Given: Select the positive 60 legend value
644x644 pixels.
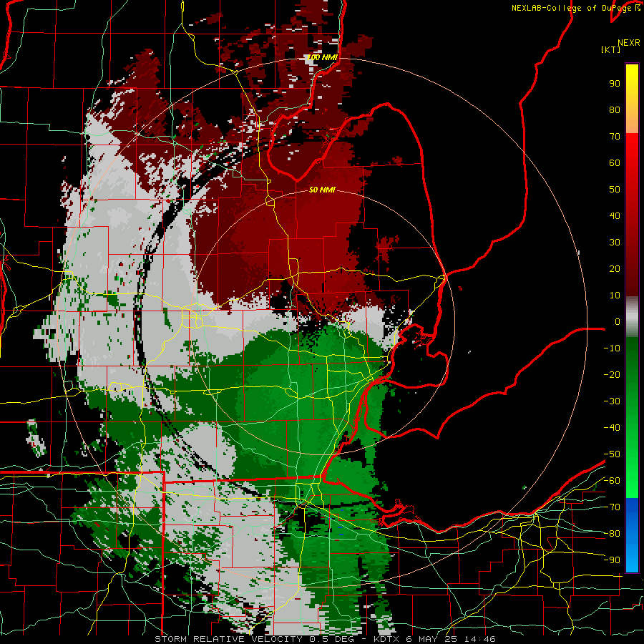Looking at the screenshot, I should tap(615, 162).
